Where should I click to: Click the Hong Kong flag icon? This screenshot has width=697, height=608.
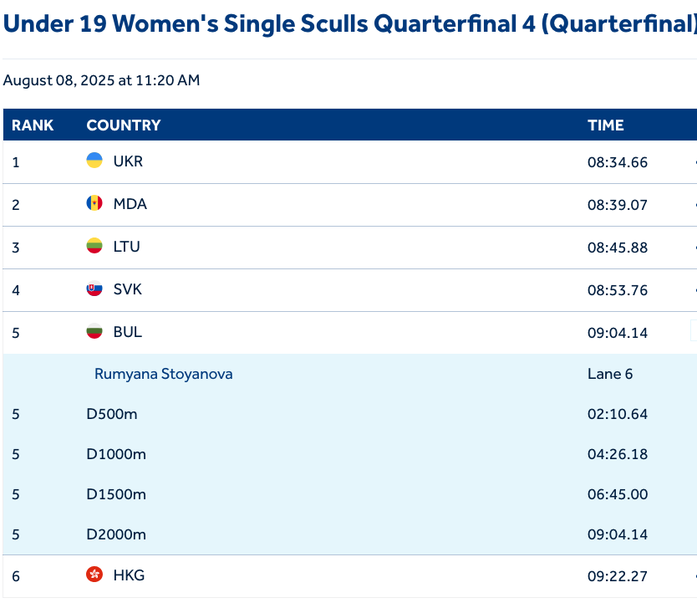tap(95, 575)
